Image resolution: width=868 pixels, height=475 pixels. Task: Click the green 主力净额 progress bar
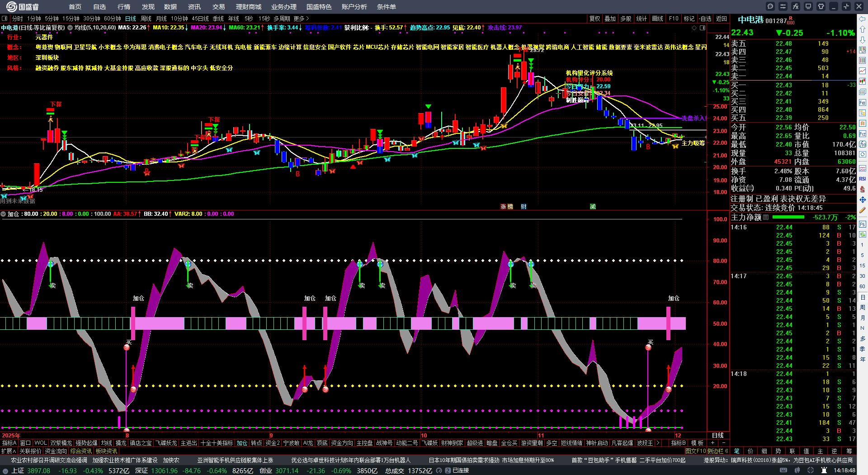pos(788,217)
